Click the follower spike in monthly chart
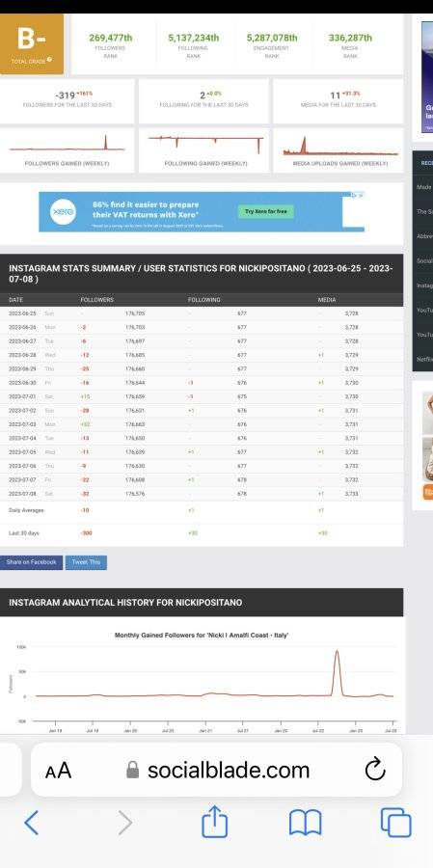Viewport: 433px width, 868px height. point(337,672)
